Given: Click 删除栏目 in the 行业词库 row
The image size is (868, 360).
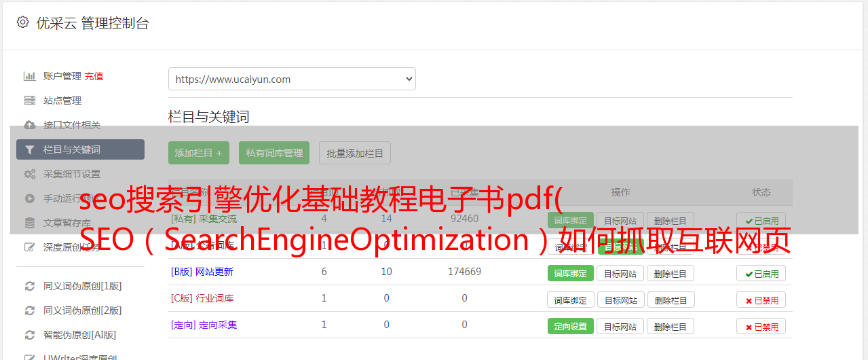Looking at the screenshot, I should 671,300.
